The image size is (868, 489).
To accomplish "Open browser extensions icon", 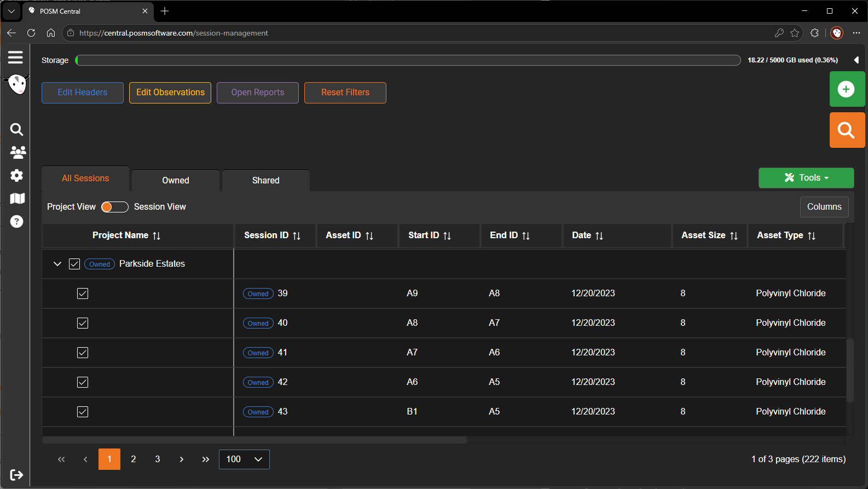I will (814, 33).
